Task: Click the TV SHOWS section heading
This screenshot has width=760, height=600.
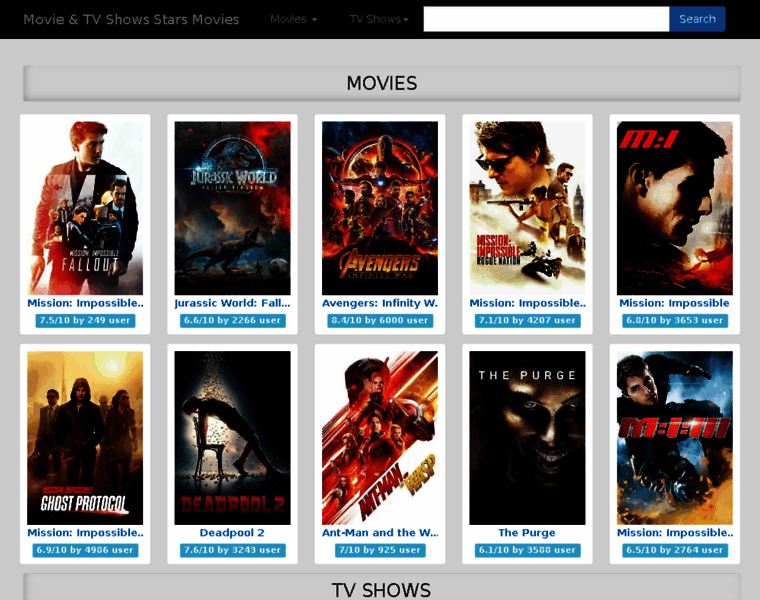Action: coord(382,589)
